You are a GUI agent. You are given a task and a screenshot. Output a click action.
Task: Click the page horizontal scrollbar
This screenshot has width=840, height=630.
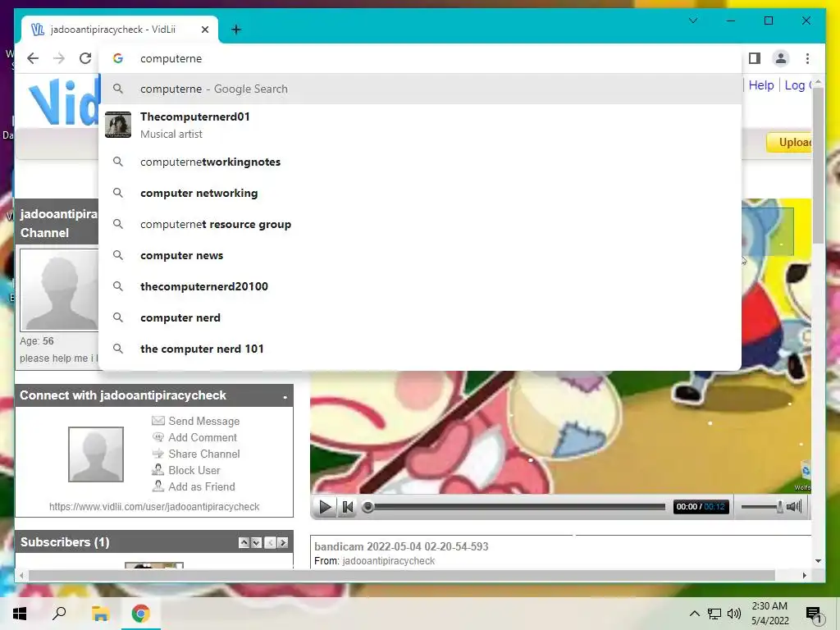402,575
